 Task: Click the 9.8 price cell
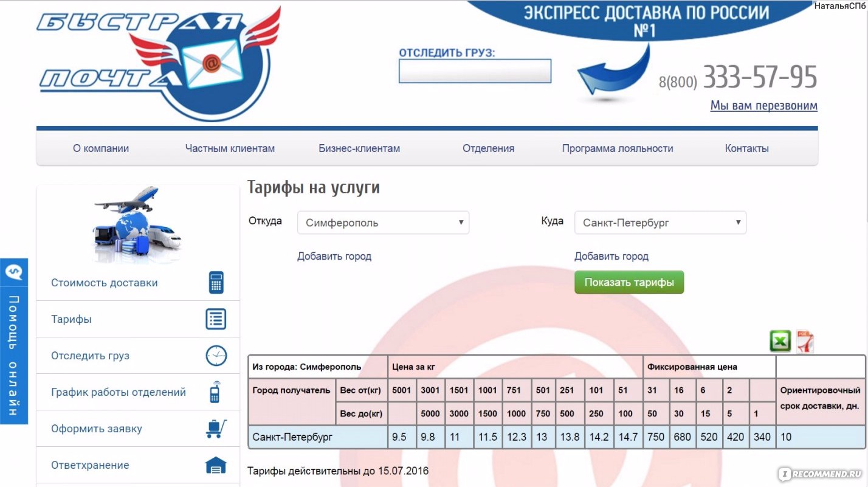(x=431, y=437)
